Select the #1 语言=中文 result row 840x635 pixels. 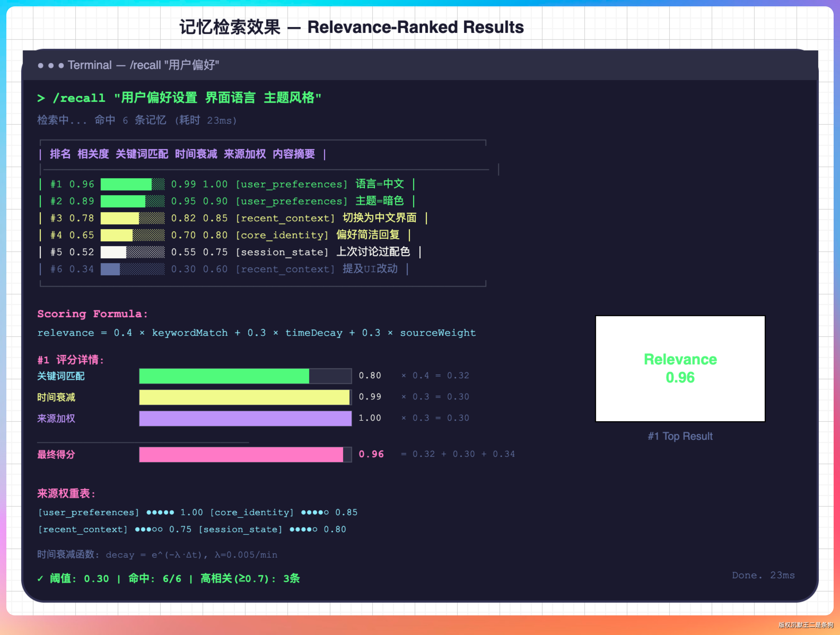coord(227,184)
